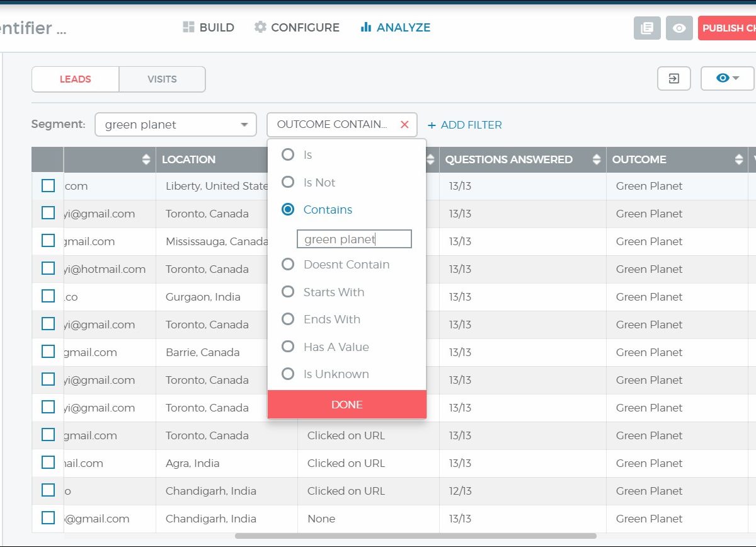Viewport: 756px width, 547px height.
Task: Remove the Outcome Contains filter with red X
Action: point(404,125)
